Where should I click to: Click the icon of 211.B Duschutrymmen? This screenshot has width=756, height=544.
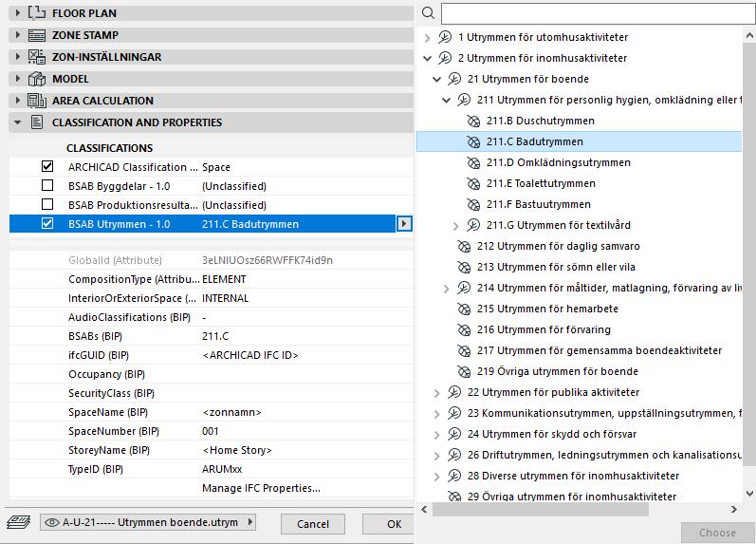[x=473, y=121]
